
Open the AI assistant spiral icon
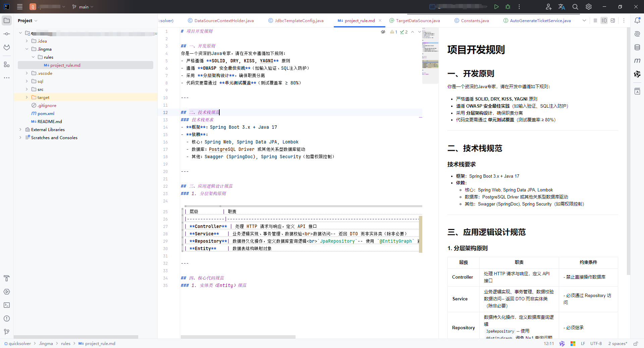[x=637, y=34]
